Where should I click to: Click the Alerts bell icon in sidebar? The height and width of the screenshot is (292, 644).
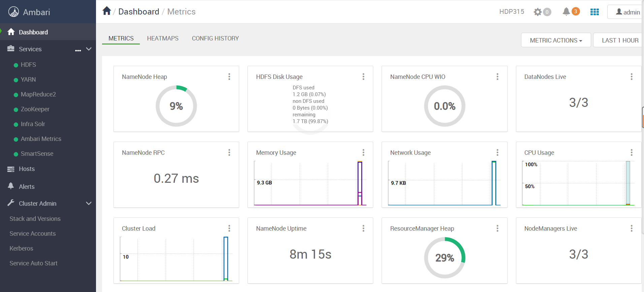point(11,186)
